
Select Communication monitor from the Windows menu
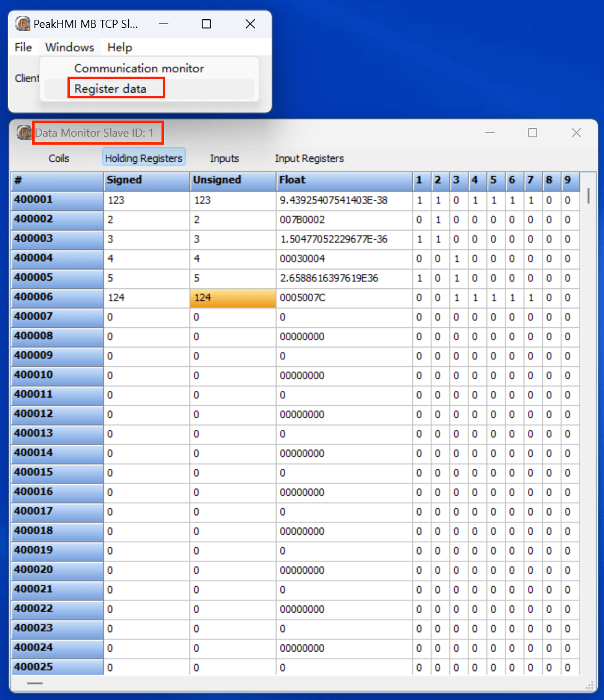coord(139,68)
